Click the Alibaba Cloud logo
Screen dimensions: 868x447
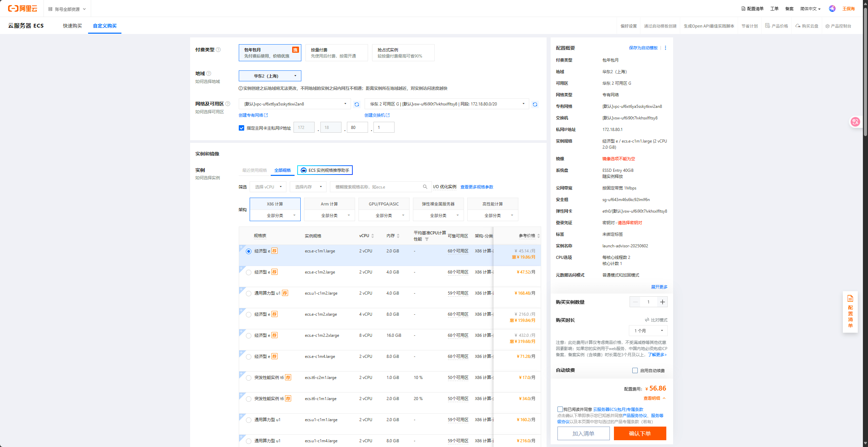click(22, 9)
